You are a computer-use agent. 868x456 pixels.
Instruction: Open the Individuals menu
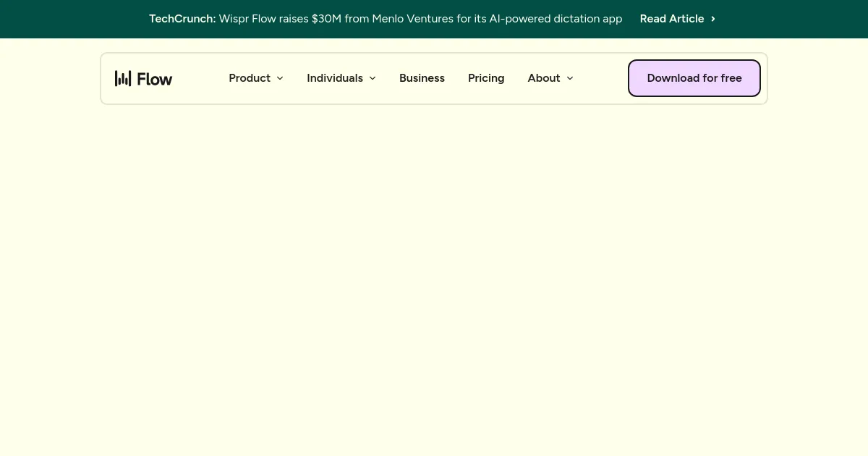[335, 78]
